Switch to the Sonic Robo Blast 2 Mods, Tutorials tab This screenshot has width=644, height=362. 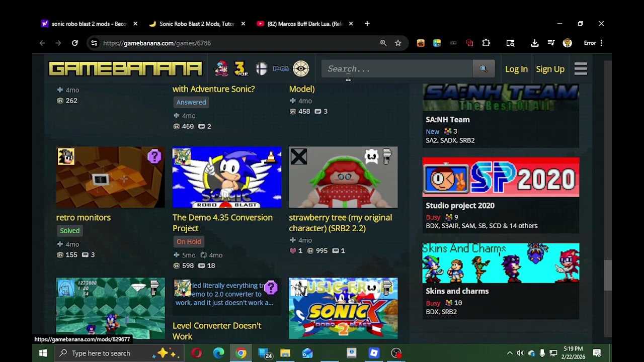pyautogui.click(x=197, y=24)
